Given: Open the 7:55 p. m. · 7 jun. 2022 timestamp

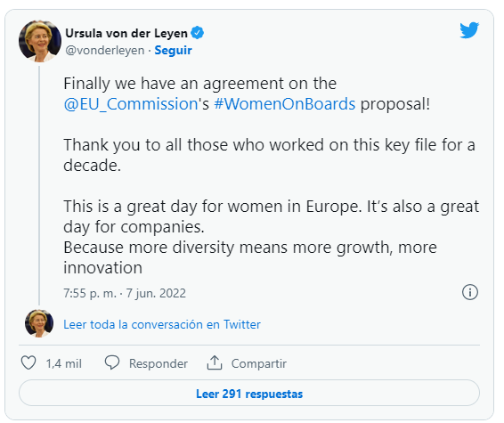Looking at the screenshot, I should click(x=125, y=293).
